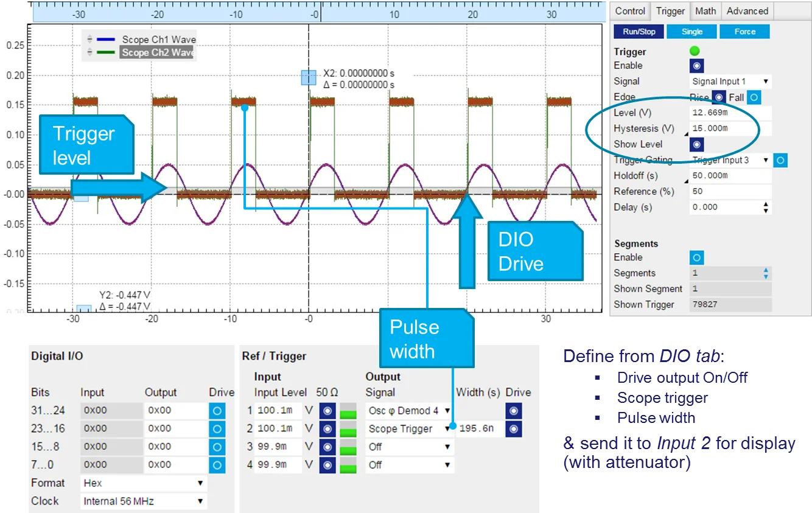Open Output Signal 3 dropdown set to Off

pos(409,447)
